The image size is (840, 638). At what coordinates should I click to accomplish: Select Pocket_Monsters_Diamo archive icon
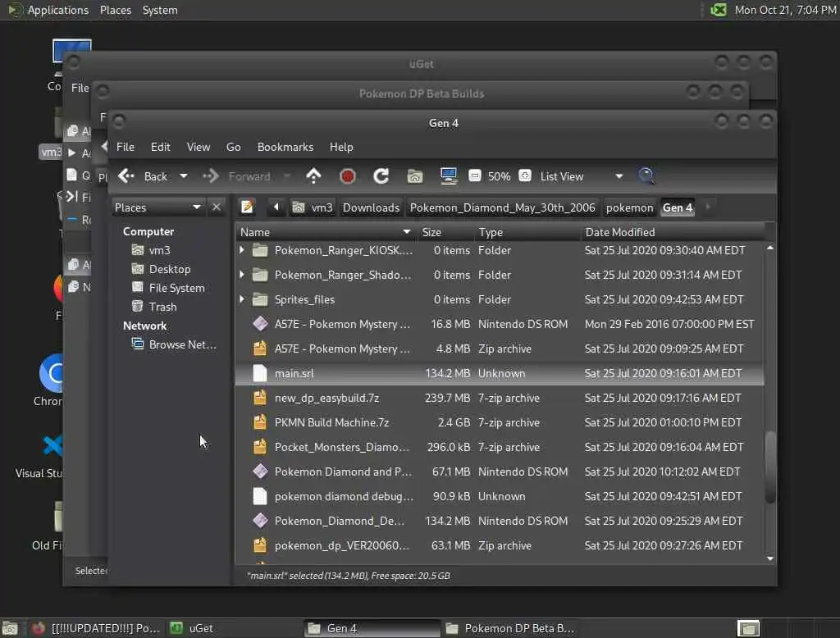(x=260, y=447)
